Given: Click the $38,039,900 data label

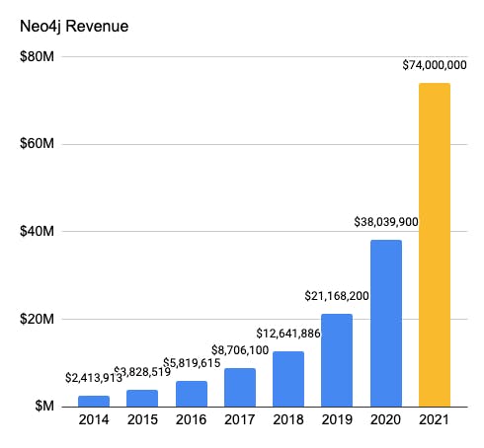Looking at the screenshot, I should click(386, 222).
